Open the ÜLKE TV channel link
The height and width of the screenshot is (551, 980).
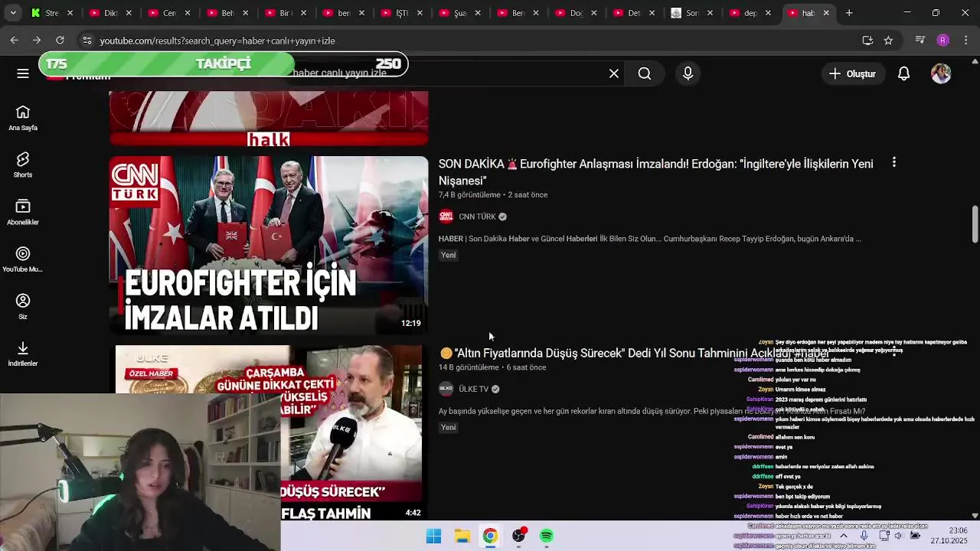coord(473,389)
